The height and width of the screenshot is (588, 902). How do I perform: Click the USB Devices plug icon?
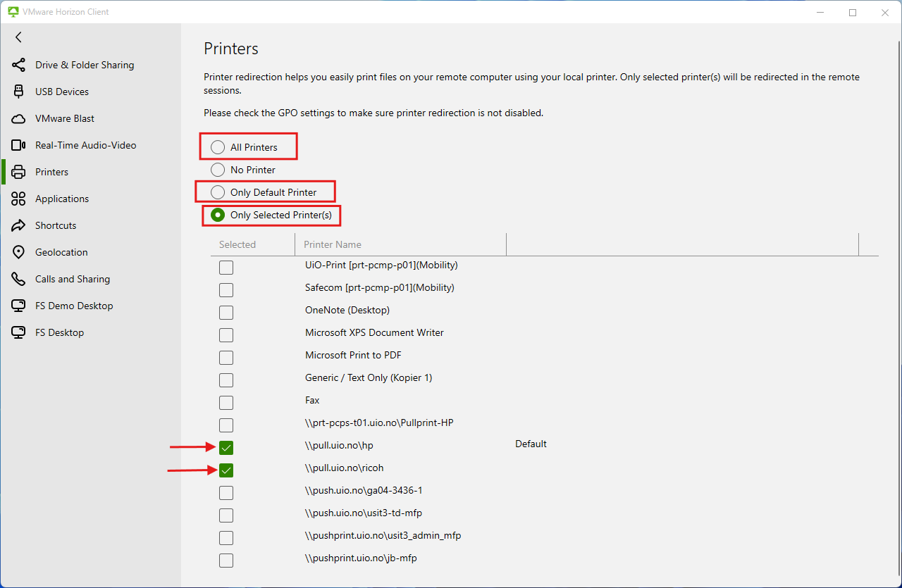tap(19, 92)
